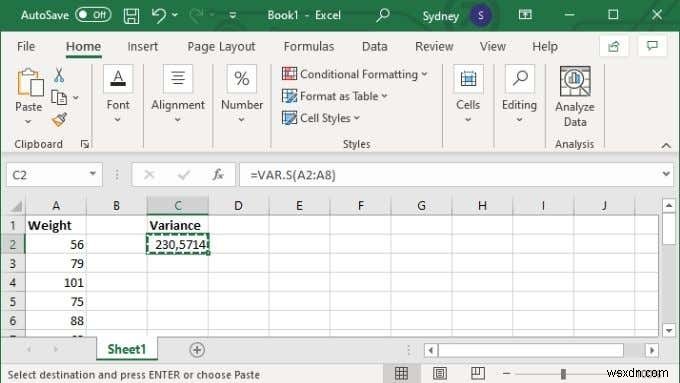Switch to Page Layout view icon
This screenshot has width=680, height=383.
(x=440, y=373)
